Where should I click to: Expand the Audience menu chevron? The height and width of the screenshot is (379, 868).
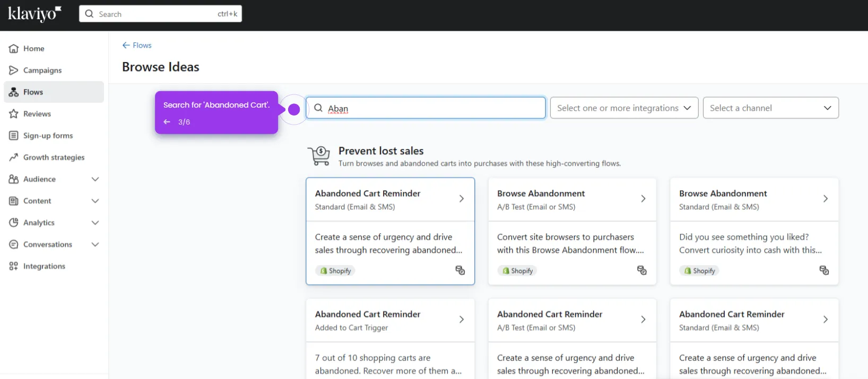point(96,179)
